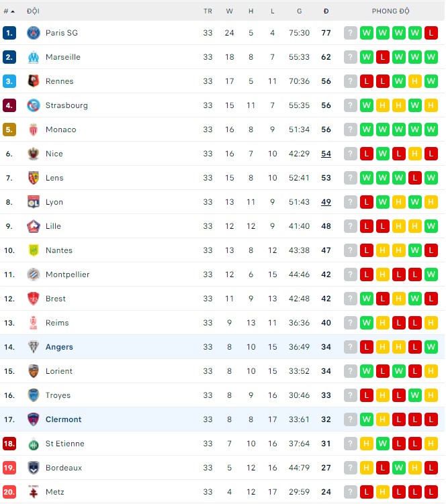Open the Lille team link
Viewport: 446px width, 504px height.
coord(53,226)
